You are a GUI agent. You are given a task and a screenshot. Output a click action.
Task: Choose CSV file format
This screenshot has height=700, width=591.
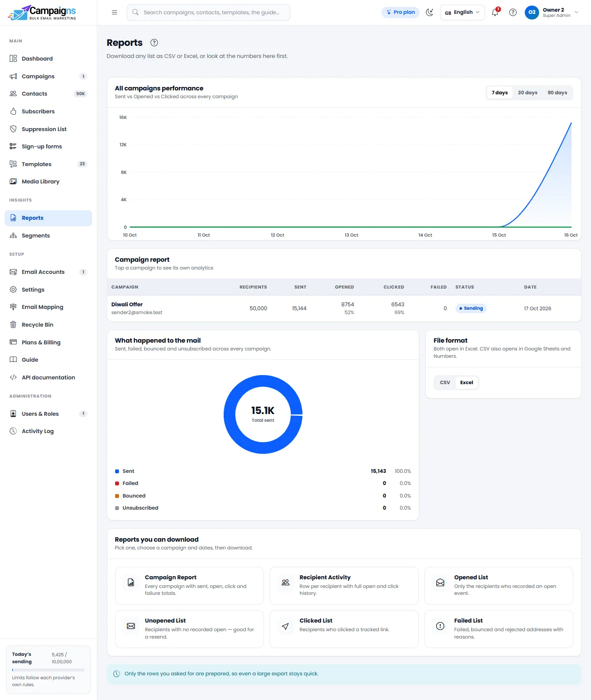[x=445, y=382]
